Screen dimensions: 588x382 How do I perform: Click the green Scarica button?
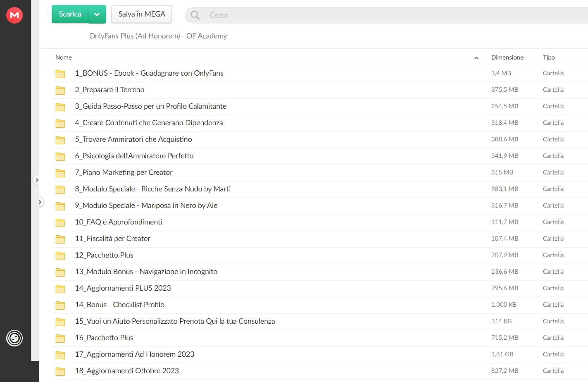tap(70, 14)
